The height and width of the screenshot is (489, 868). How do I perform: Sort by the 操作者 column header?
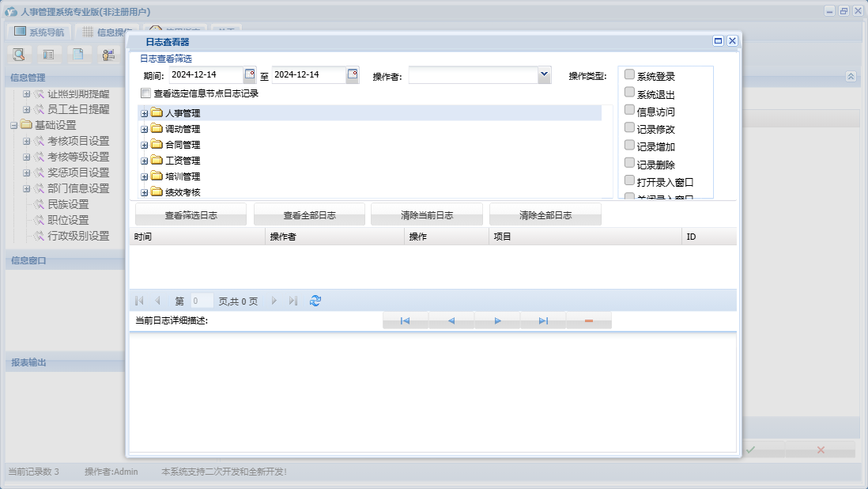tap(335, 237)
